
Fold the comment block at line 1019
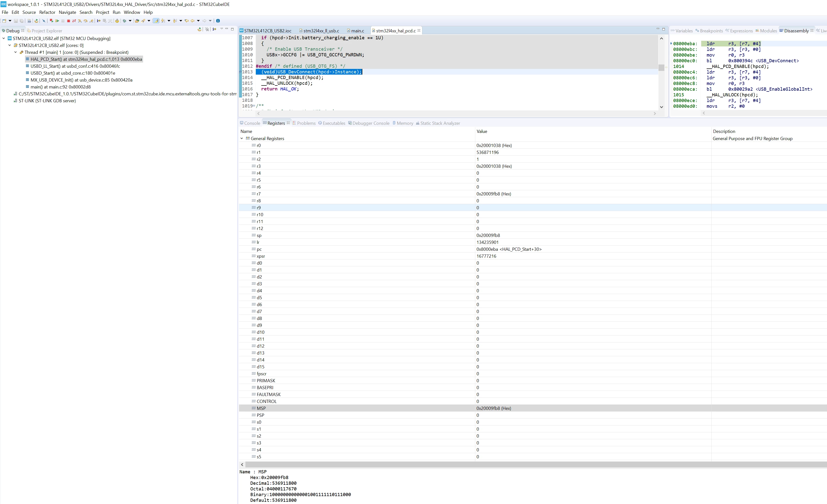[254, 106]
